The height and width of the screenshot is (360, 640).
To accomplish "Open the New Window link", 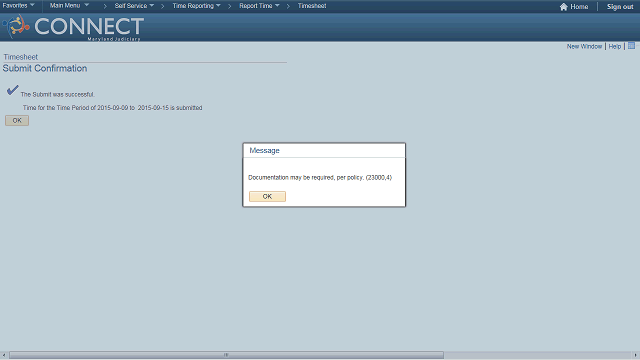I will click(584, 47).
